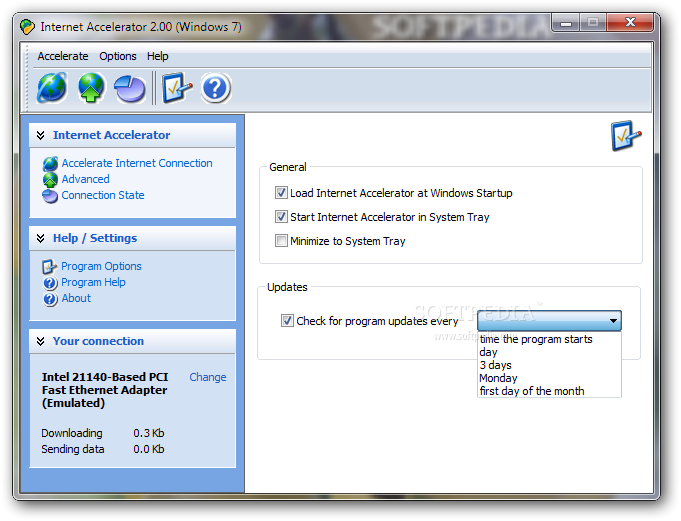The image size is (681, 521).
Task: Click the pie icon beside Connection State
Action: 50,196
